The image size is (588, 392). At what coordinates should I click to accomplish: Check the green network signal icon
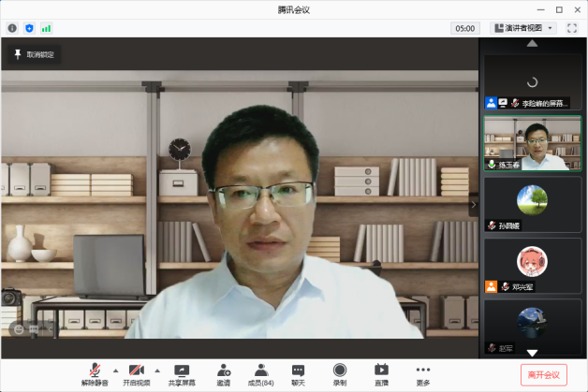[x=46, y=28]
